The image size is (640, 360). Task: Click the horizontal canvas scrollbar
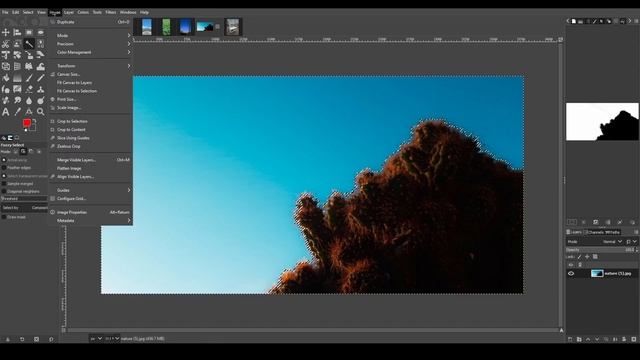pos(312,330)
